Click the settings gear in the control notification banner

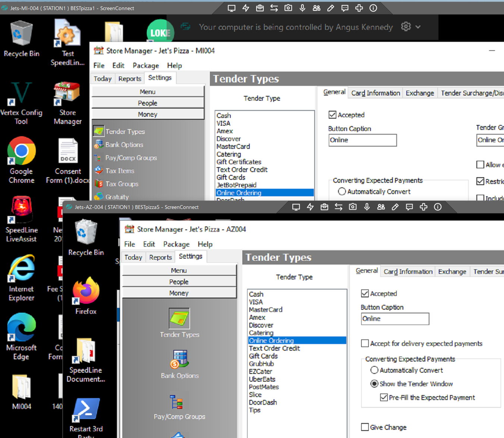406,26
